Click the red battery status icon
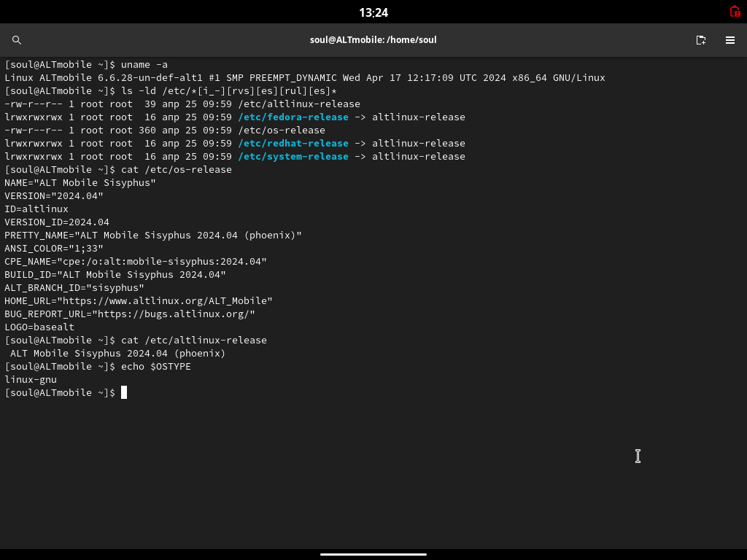 (735, 12)
